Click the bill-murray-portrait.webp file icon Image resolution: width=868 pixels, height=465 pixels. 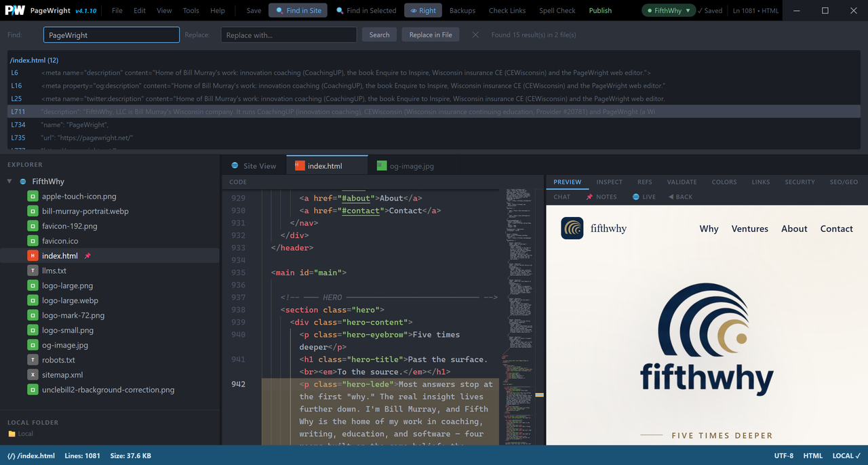33,211
